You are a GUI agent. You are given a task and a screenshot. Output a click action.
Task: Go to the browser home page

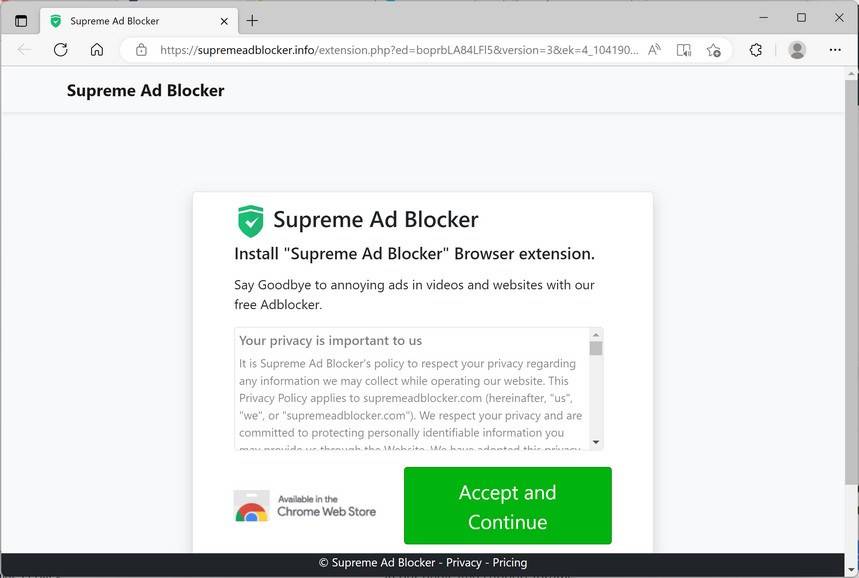97,50
